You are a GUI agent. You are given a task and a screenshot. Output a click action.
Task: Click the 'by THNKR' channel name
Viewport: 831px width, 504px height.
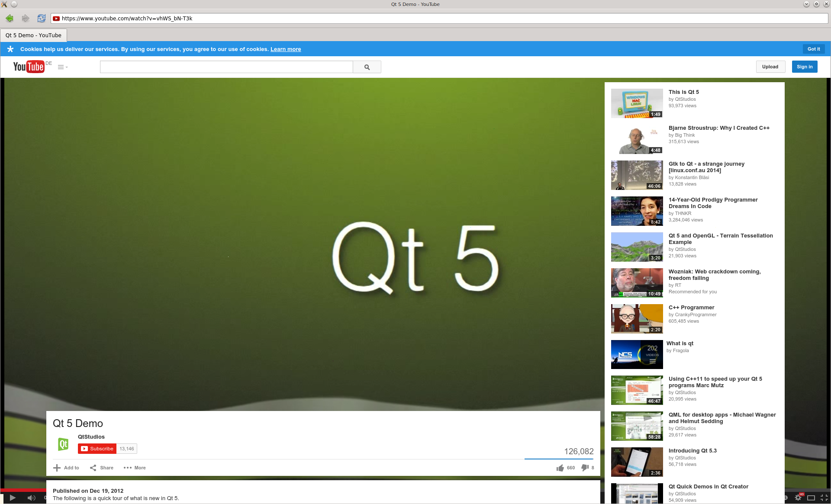click(x=680, y=213)
